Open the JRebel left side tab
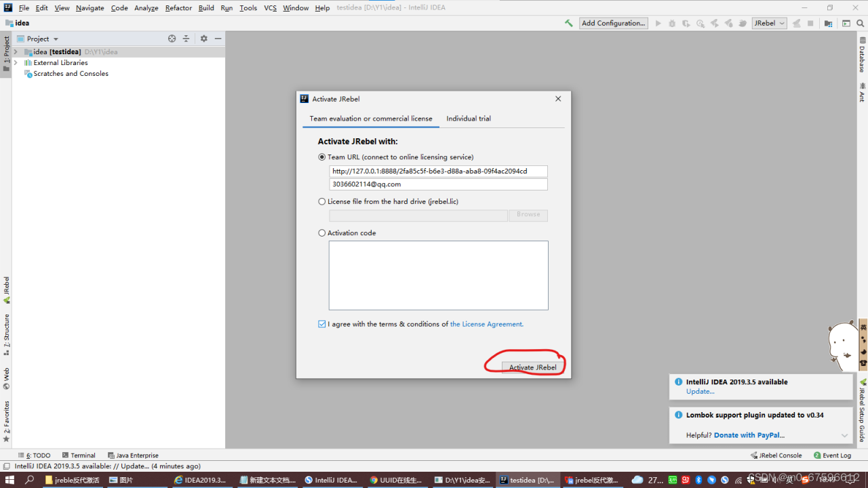The image size is (868, 488). tap(6, 290)
